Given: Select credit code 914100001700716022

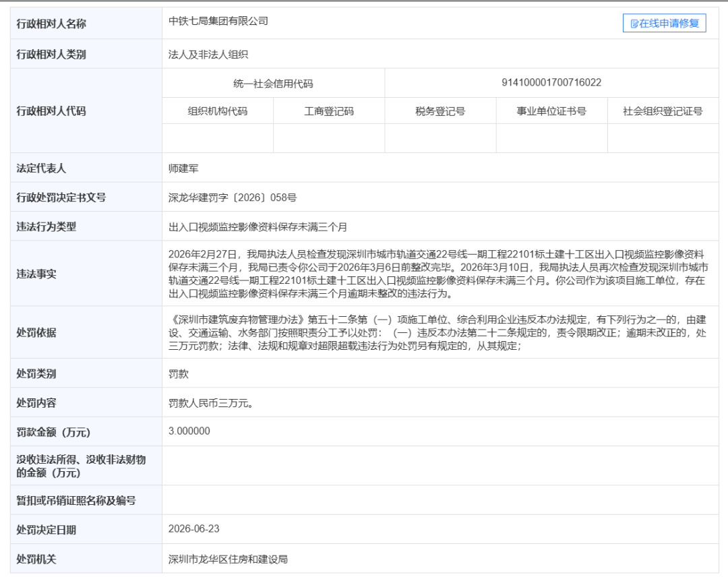Looking at the screenshot, I should point(551,83).
